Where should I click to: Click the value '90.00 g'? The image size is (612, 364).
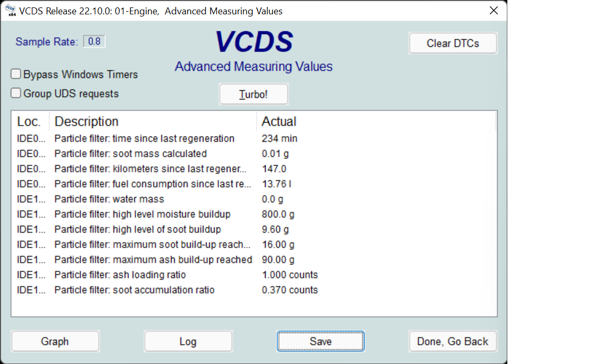(x=278, y=260)
